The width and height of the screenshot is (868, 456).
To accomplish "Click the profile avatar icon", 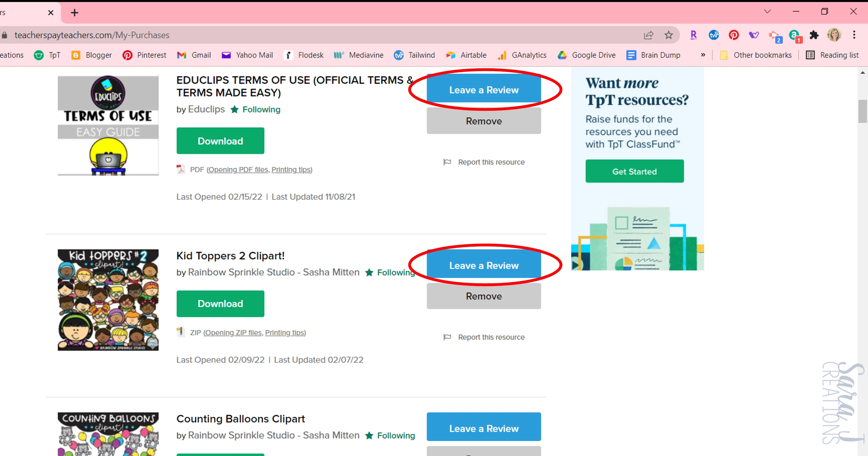I will pyautogui.click(x=834, y=35).
